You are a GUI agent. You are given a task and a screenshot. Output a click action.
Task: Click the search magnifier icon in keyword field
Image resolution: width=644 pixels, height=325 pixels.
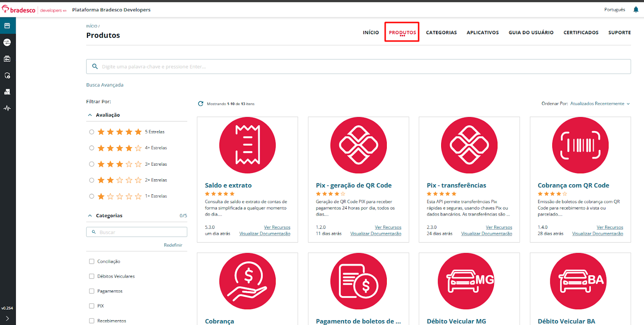[x=95, y=66]
